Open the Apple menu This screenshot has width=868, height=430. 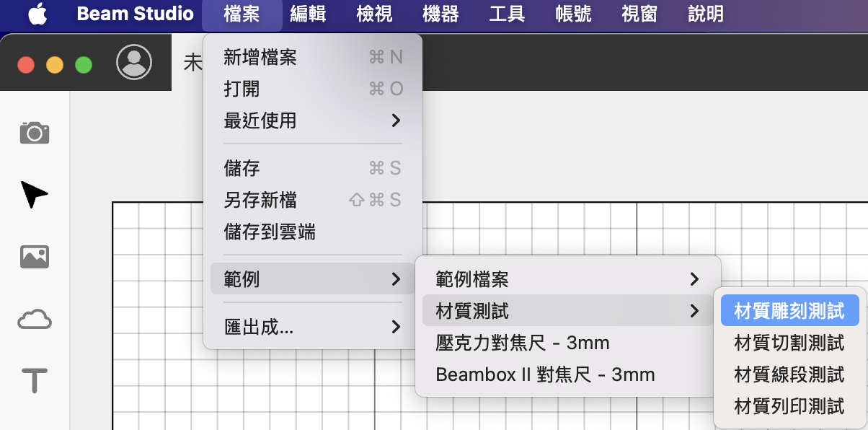click(x=37, y=14)
